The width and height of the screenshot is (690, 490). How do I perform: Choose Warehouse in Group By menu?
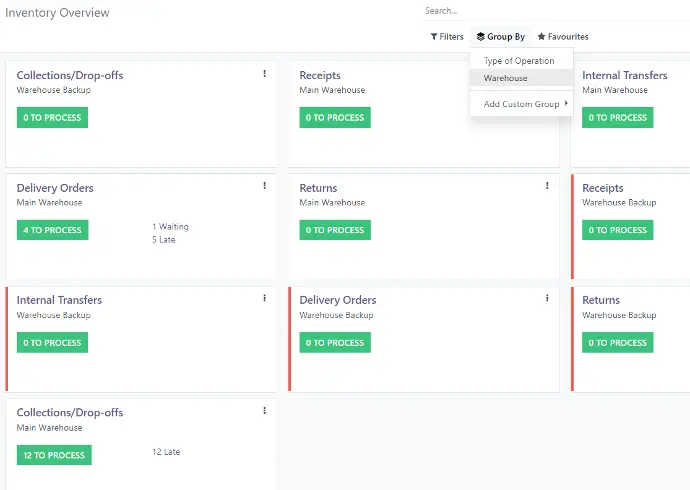coord(506,78)
